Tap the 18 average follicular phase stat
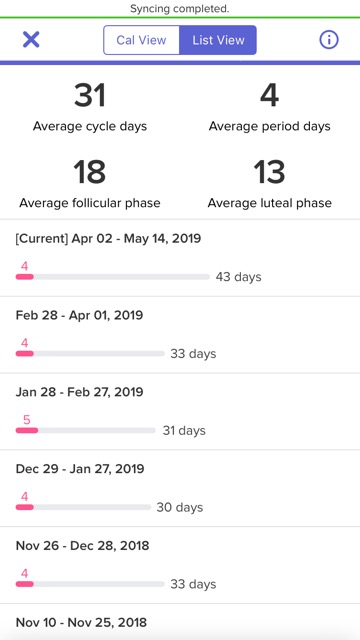The width and height of the screenshot is (360, 640). tap(90, 183)
